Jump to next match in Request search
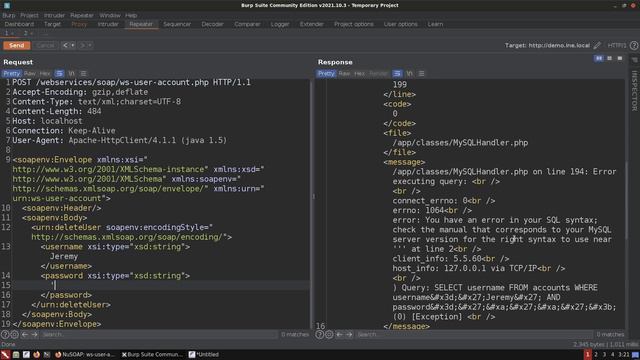 [x=35, y=335]
